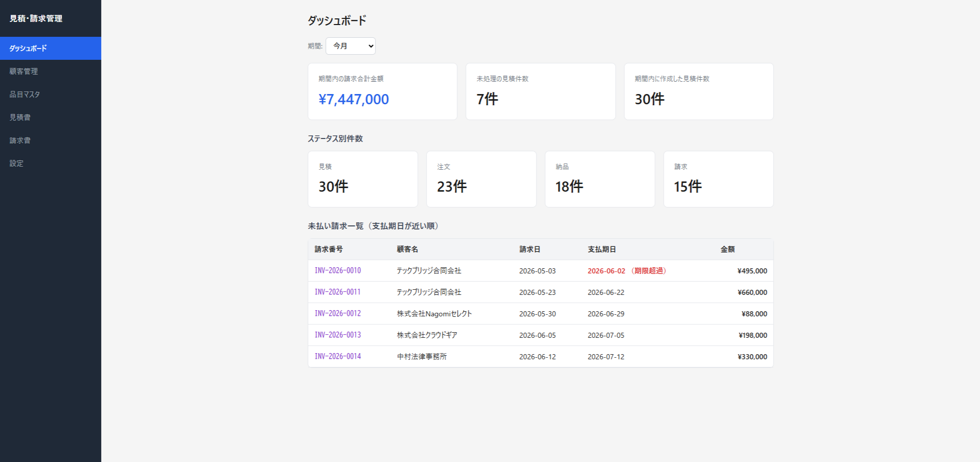Click due date 2026-06-22

[x=606, y=292]
